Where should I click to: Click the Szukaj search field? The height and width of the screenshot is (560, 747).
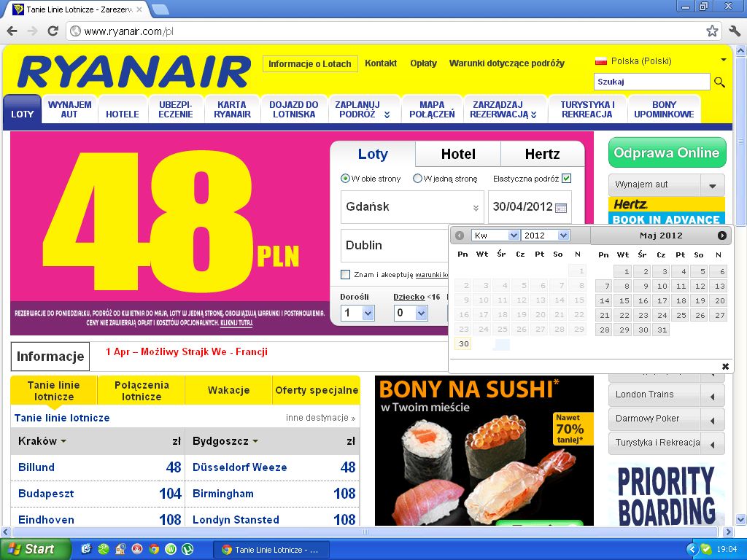click(651, 82)
